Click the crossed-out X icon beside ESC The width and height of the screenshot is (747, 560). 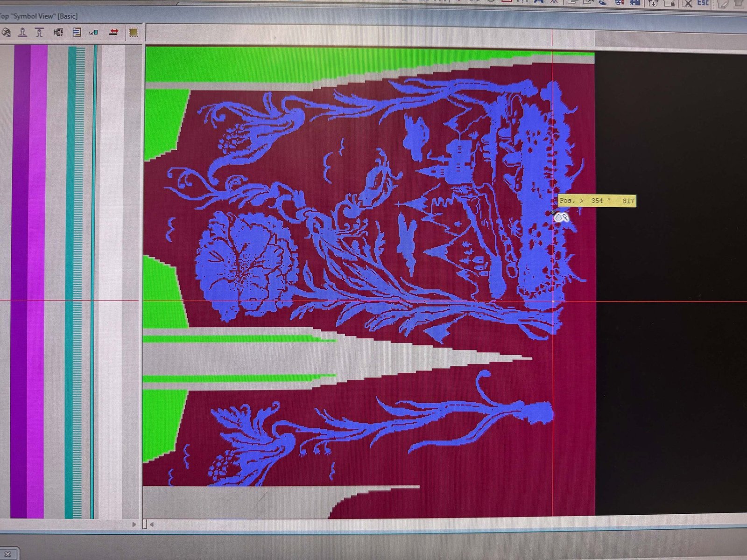coord(688,3)
